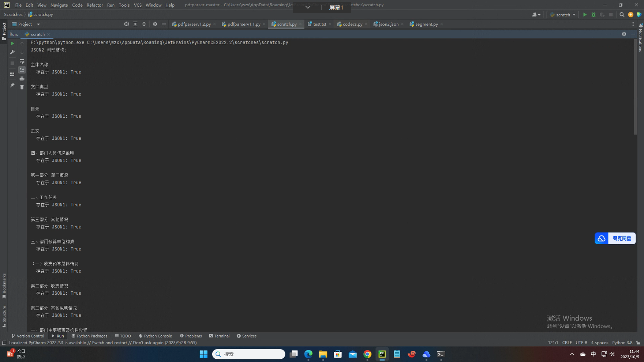Hide the Run tool window

633,34
